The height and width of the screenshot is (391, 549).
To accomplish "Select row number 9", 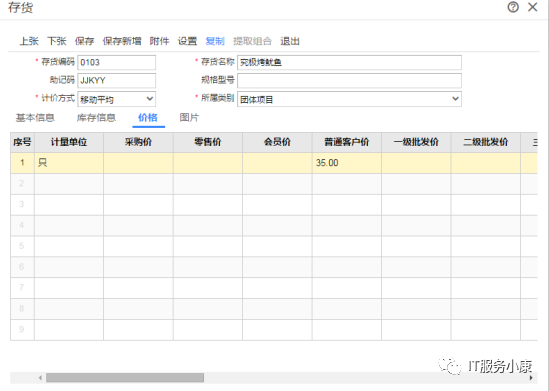I will 22,329.
